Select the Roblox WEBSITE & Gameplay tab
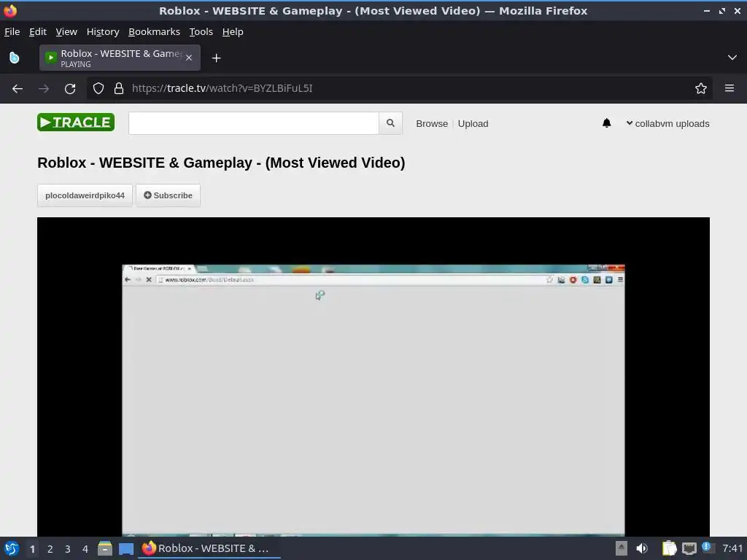 point(120,58)
